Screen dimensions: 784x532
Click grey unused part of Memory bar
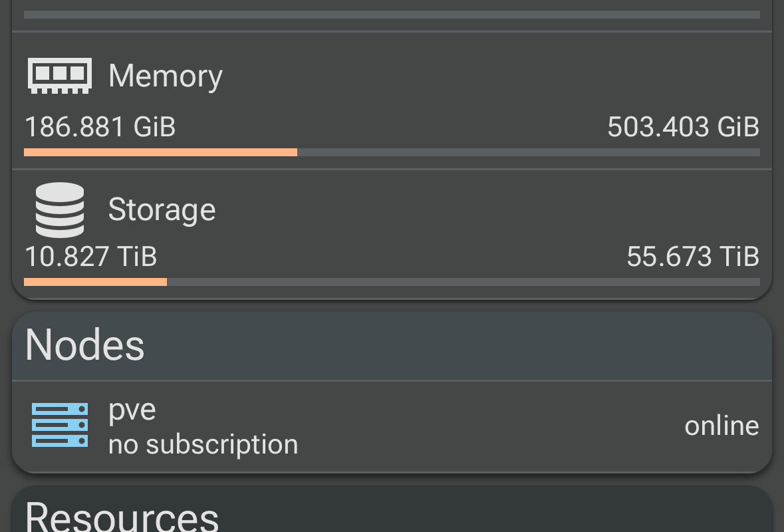pos(528,152)
